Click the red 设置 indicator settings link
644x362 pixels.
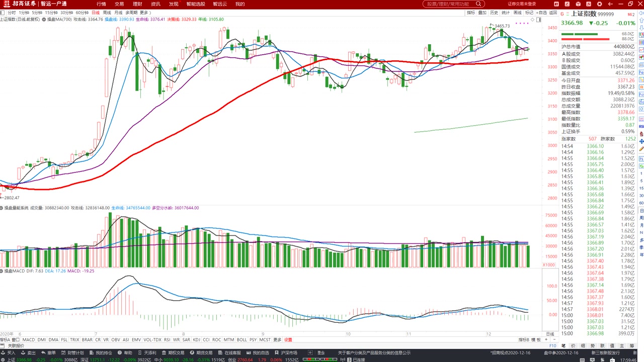288,340
